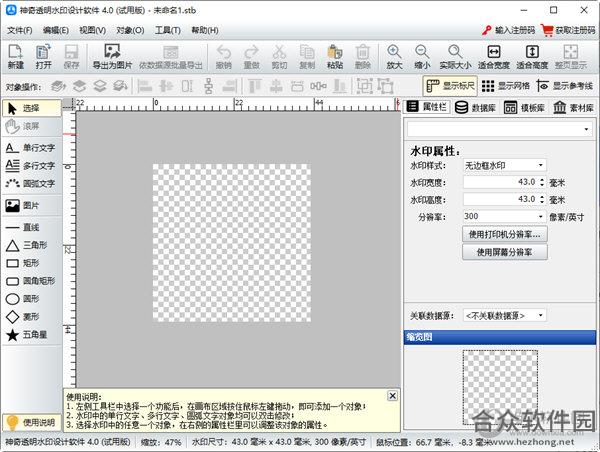
Task: Click the 剪切 (Cut) icon
Action: click(x=279, y=57)
